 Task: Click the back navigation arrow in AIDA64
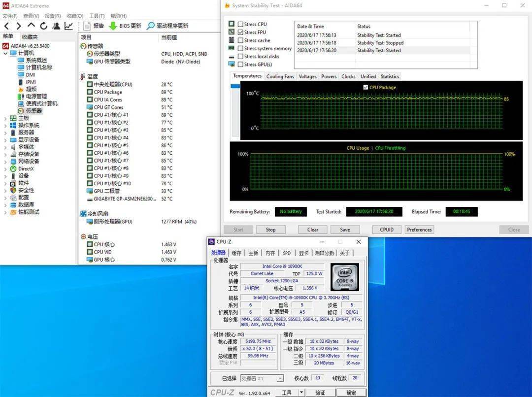click(x=6, y=26)
